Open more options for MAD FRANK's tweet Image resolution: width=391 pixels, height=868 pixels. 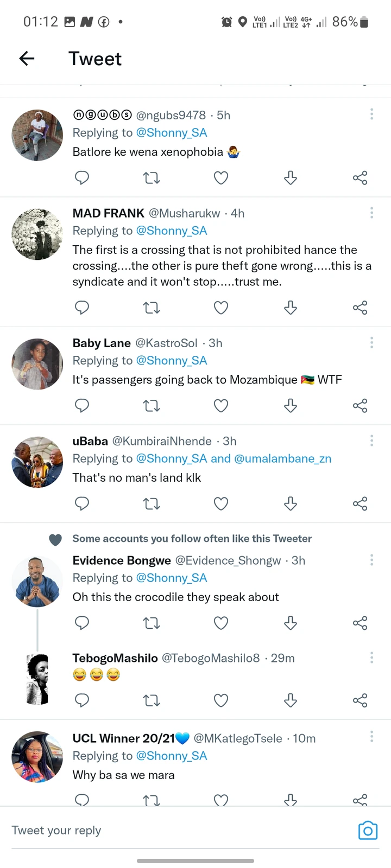[371, 213]
